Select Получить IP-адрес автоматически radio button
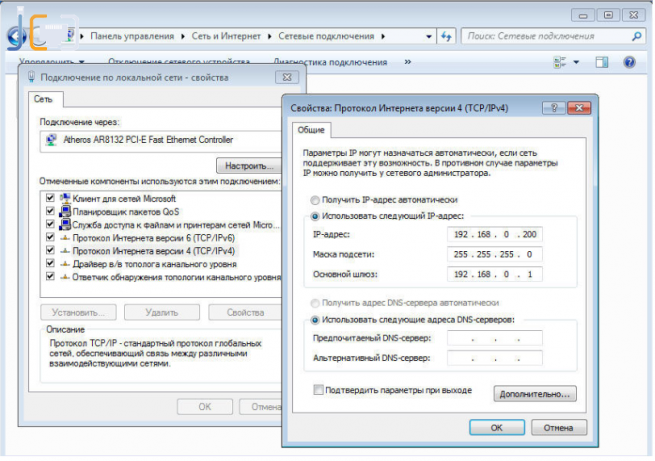 [316, 199]
